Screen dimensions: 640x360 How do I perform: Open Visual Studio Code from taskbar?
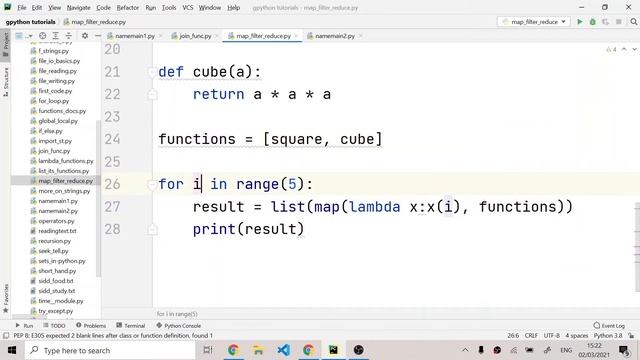[283, 350]
